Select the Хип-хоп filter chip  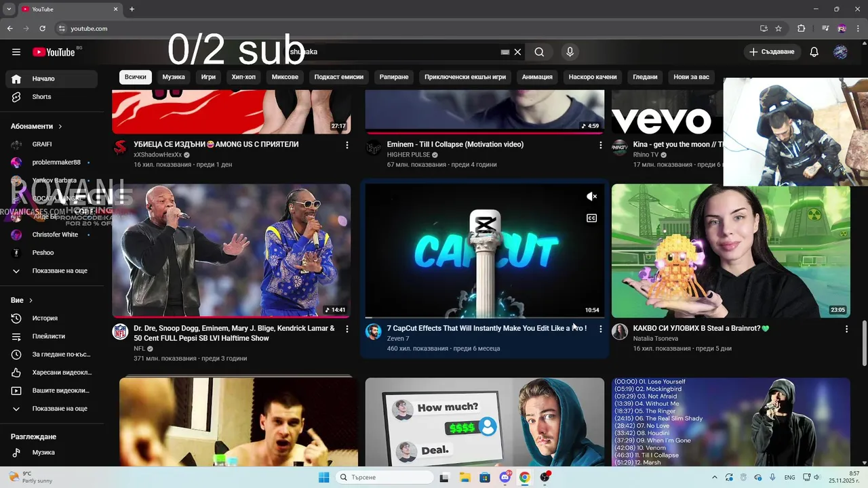243,77
